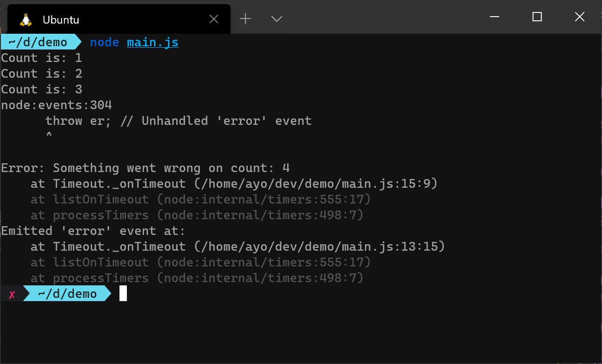Click the node command text in the prompt
The height and width of the screenshot is (364, 602).
tap(105, 42)
